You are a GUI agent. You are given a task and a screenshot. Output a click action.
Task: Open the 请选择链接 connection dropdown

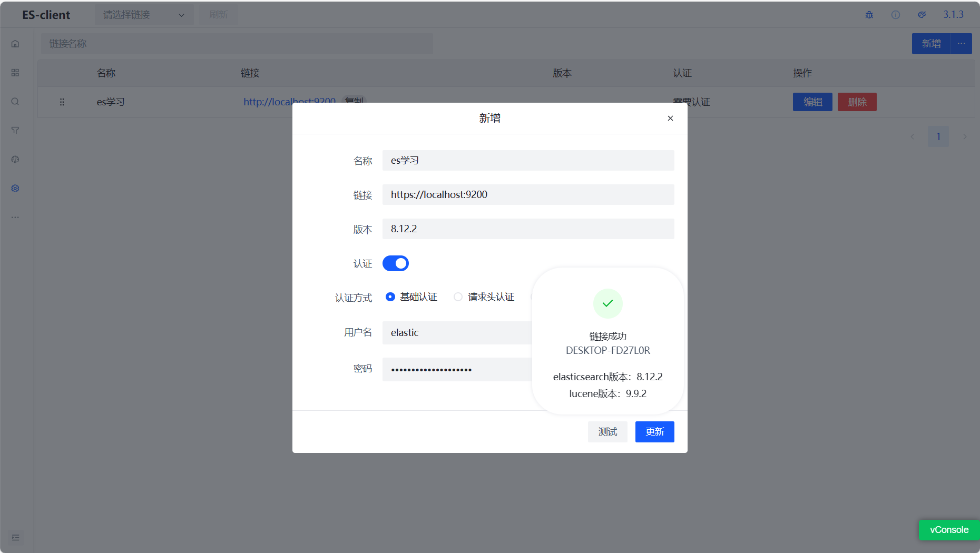coord(144,14)
